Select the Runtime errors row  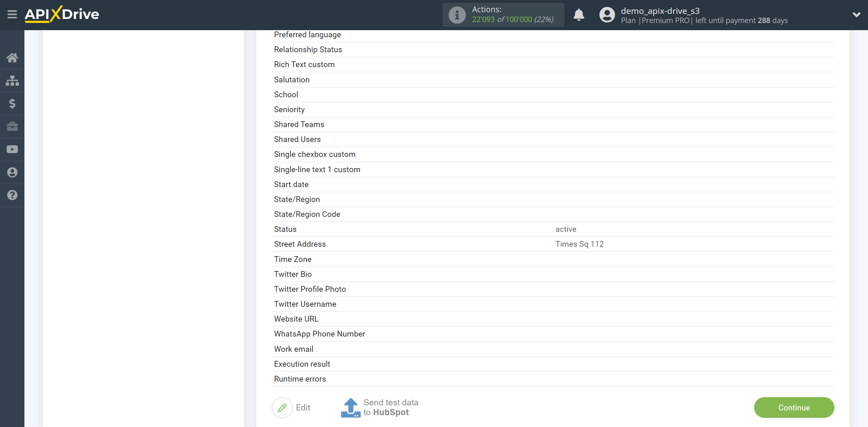[553, 379]
